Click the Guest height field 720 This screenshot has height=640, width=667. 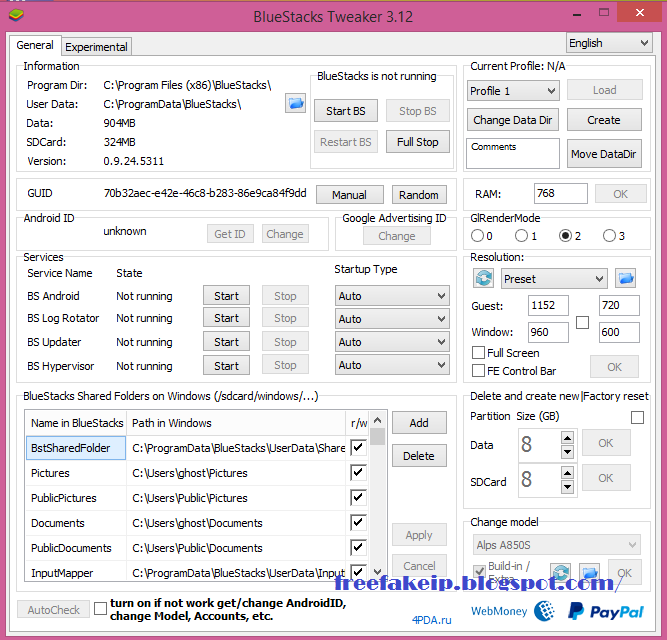click(x=619, y=305)
